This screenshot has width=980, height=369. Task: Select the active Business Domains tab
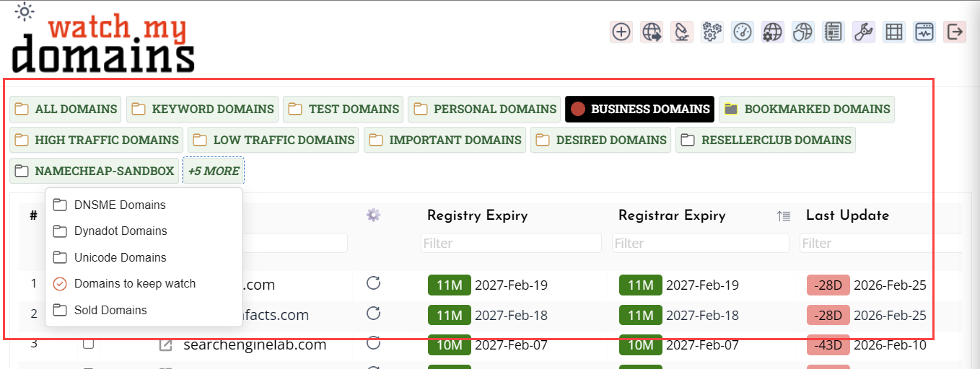[639, 109]
